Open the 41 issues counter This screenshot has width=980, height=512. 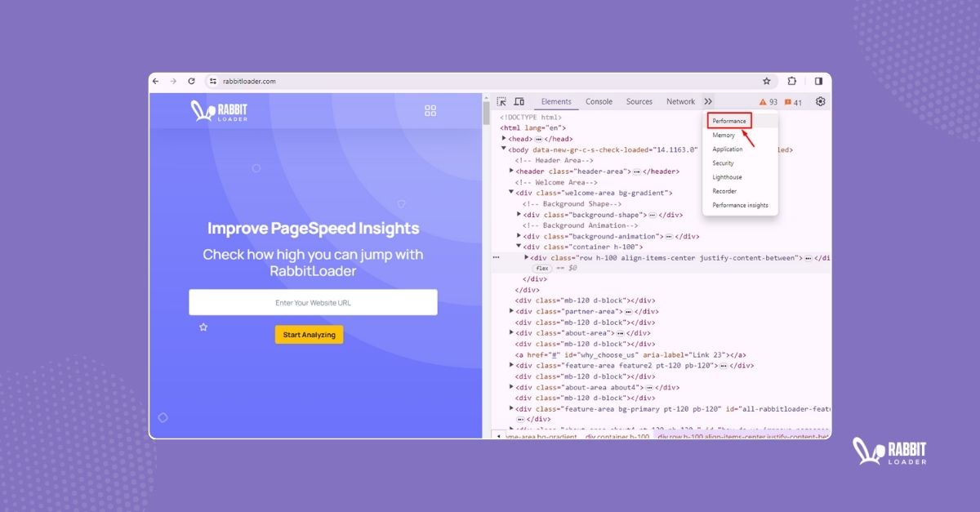tap(792, 101)
